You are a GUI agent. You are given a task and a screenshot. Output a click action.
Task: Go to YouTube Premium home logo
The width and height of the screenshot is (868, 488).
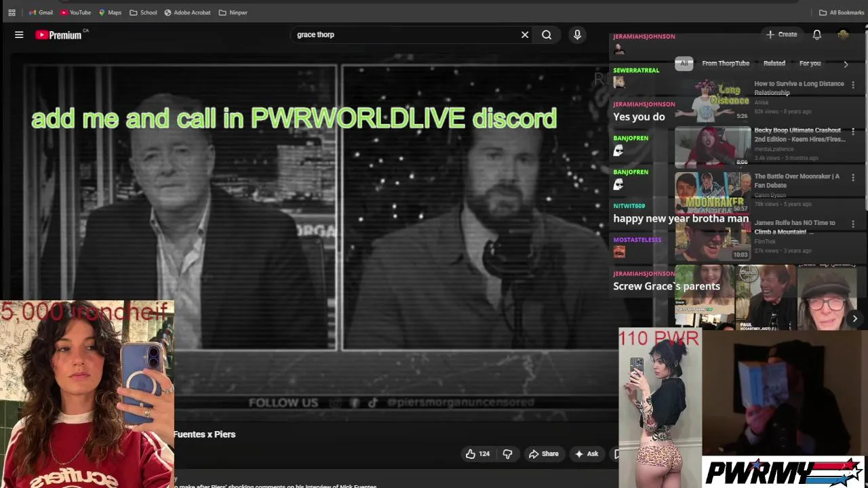(58, 35)
